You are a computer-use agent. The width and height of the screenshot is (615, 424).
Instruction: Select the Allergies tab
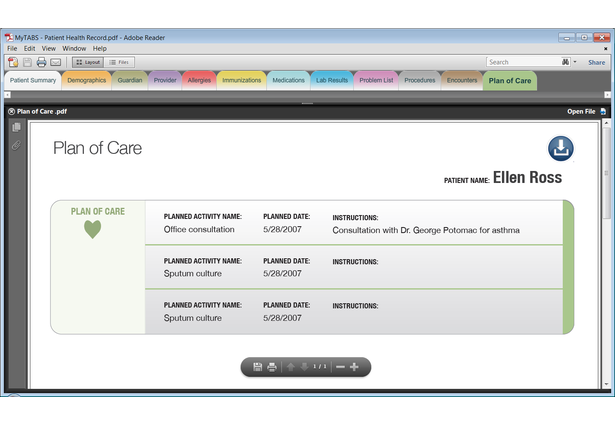point(199,80)
